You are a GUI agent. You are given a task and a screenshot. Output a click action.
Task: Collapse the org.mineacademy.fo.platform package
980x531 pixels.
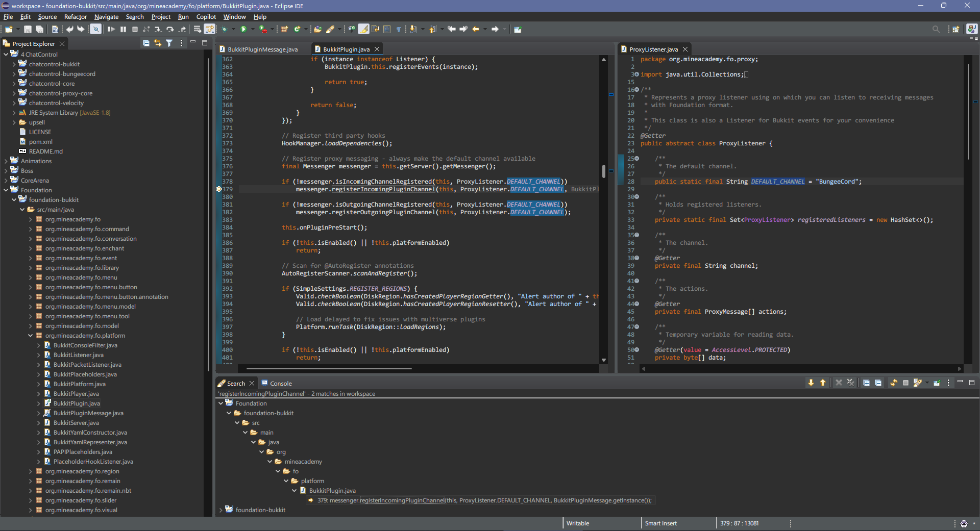pyautogui.click(x=30, y=336)
